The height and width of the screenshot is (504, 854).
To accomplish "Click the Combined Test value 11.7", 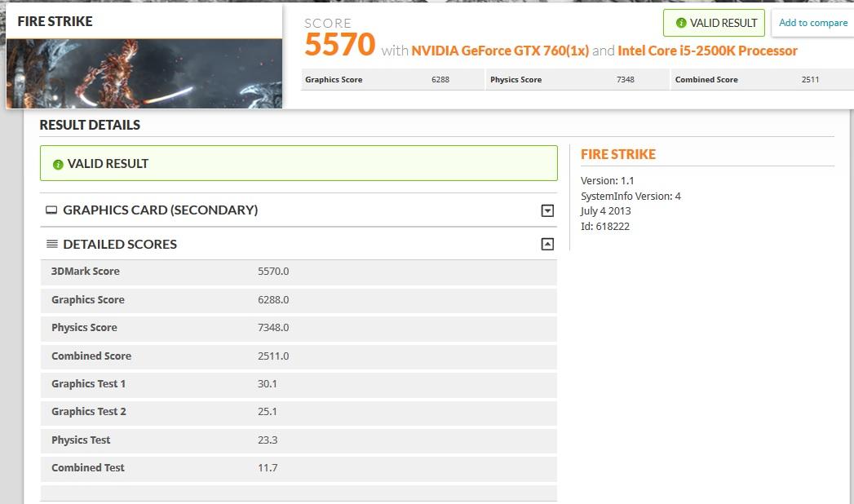I will tap(268, 467).
